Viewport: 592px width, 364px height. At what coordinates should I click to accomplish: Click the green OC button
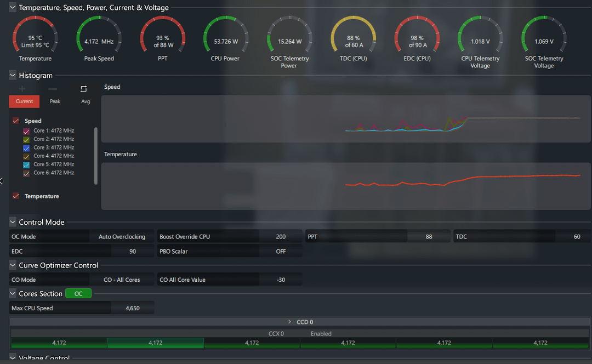tap(78, 294)
